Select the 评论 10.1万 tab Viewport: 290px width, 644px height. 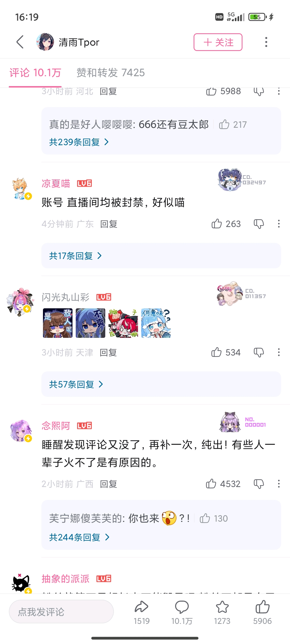(35, 73)
